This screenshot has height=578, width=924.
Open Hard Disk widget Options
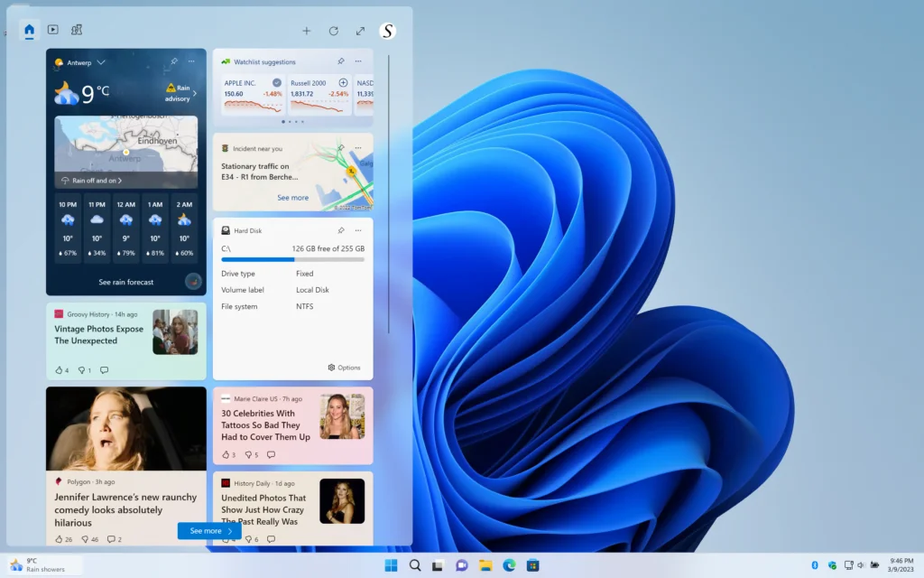[x=344, y=368]
